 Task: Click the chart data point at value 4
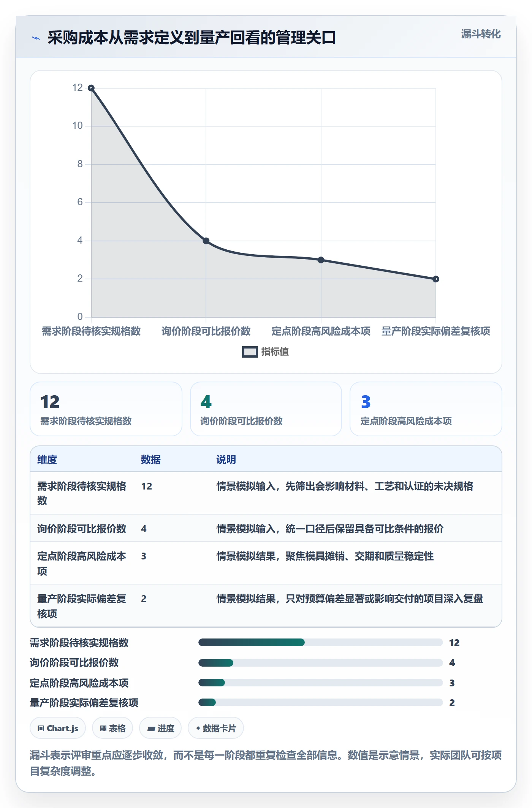click(206, 241)
